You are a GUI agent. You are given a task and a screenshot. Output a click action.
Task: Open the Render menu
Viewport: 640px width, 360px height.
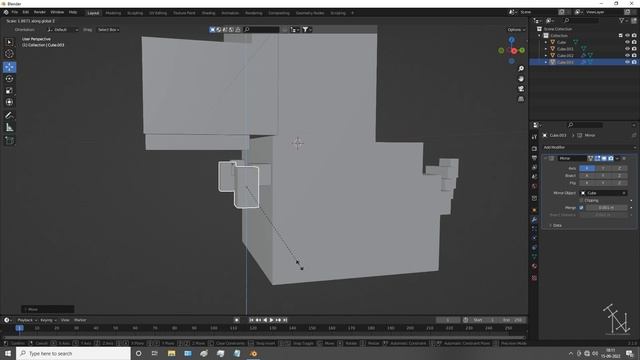coord(40,13)
